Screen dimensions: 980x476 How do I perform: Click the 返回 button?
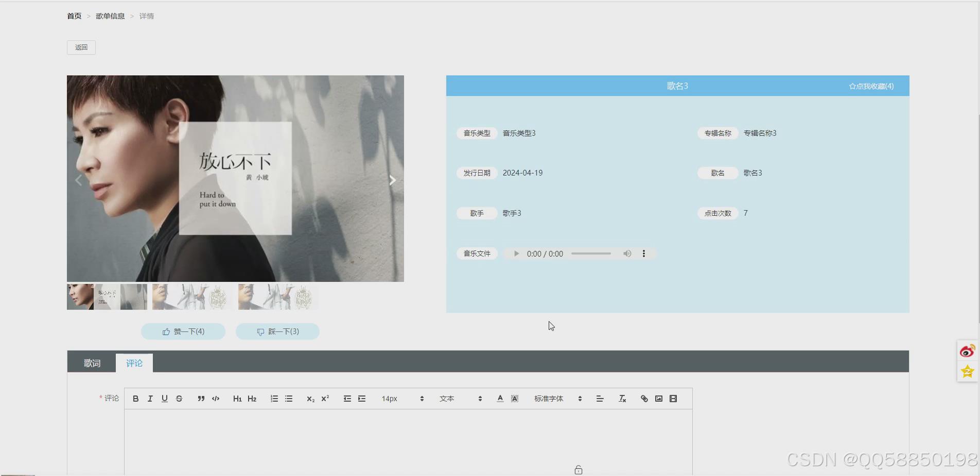point(81,47)
